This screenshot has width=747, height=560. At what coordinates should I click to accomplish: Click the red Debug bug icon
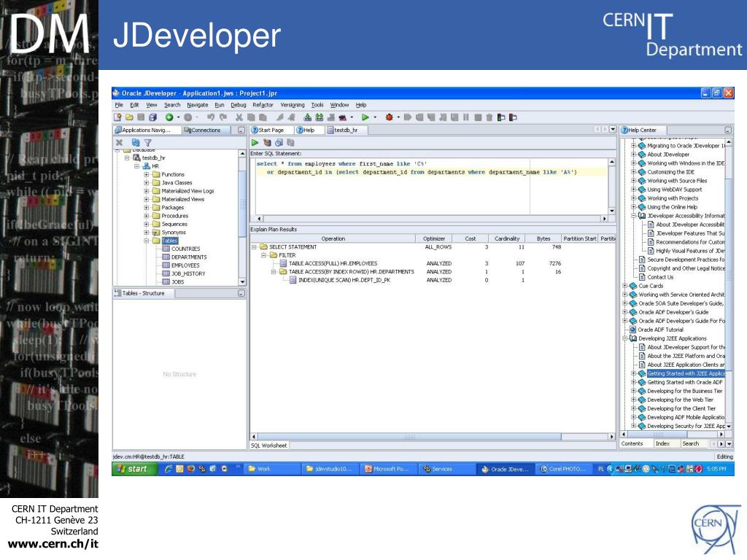point(390,117)
